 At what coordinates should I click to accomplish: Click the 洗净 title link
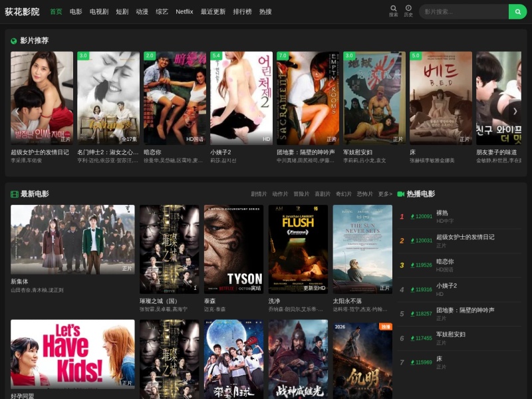point(274,301)
